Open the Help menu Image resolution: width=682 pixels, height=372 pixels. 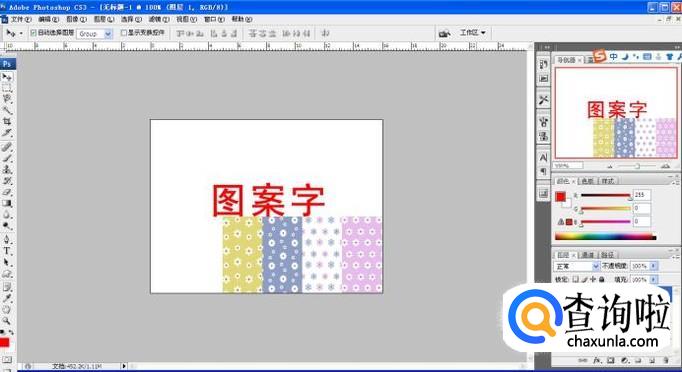[241, 20]
